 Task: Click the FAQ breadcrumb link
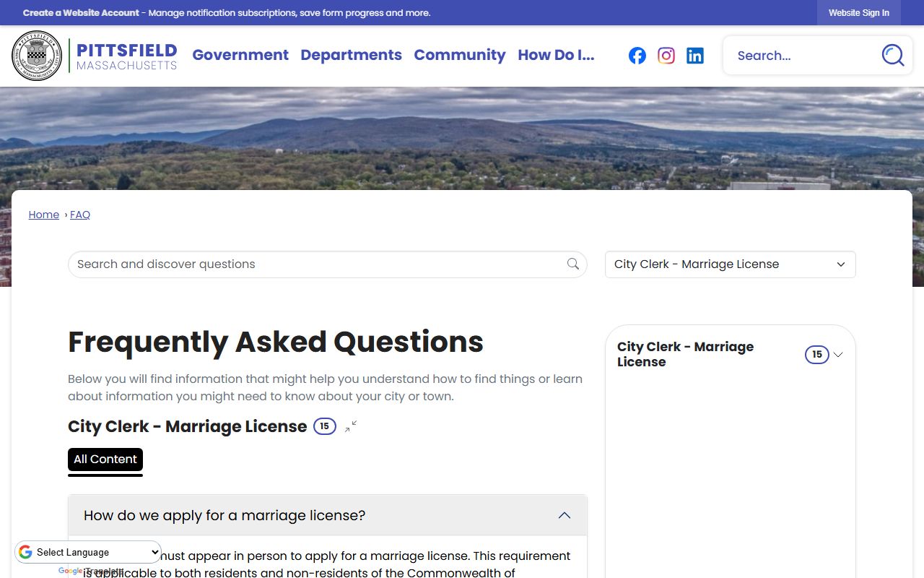(80, 215)
